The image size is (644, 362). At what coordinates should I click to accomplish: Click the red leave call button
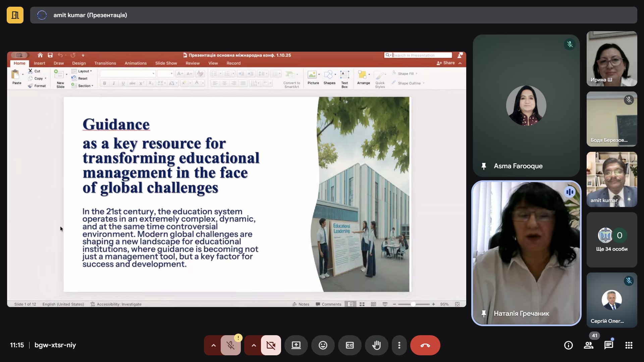[425, 345]
